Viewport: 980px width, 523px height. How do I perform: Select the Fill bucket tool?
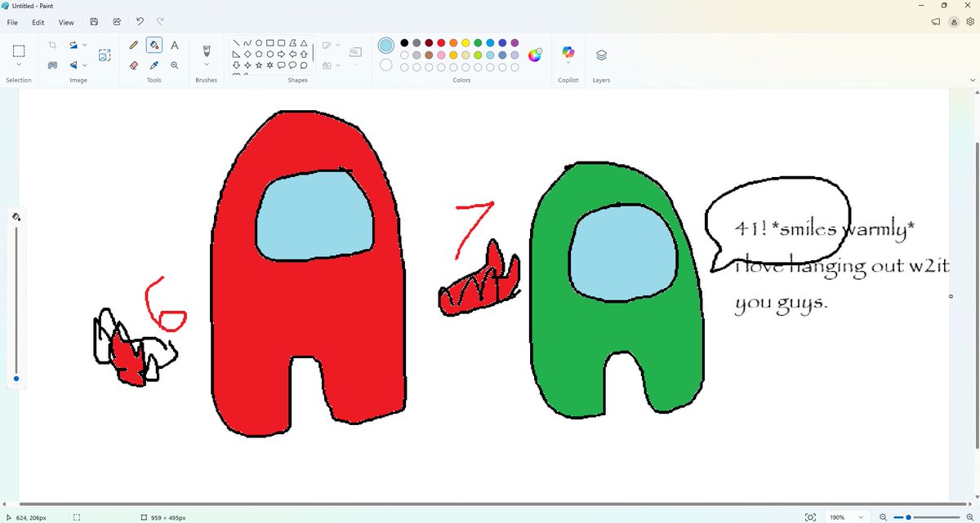coord(154,46)
